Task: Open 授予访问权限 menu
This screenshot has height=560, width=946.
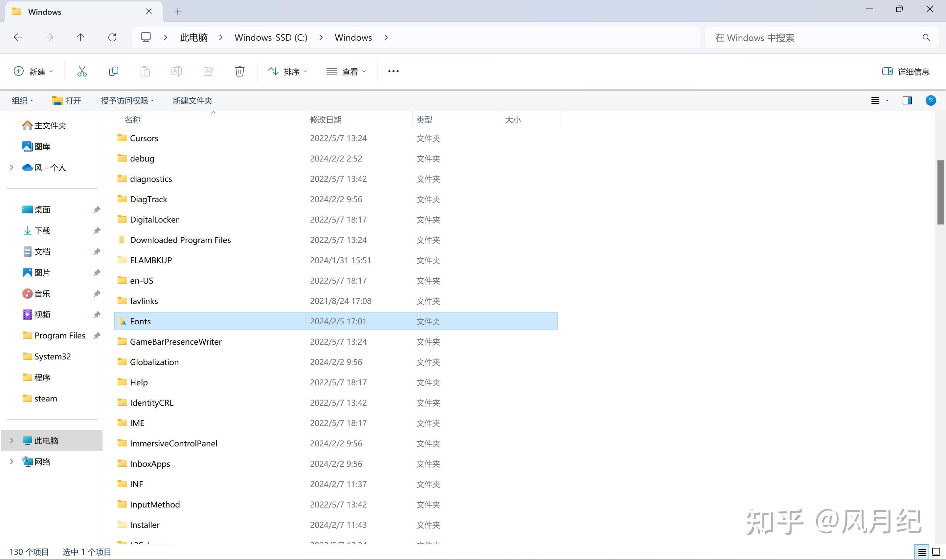Action: coord(127,100)
